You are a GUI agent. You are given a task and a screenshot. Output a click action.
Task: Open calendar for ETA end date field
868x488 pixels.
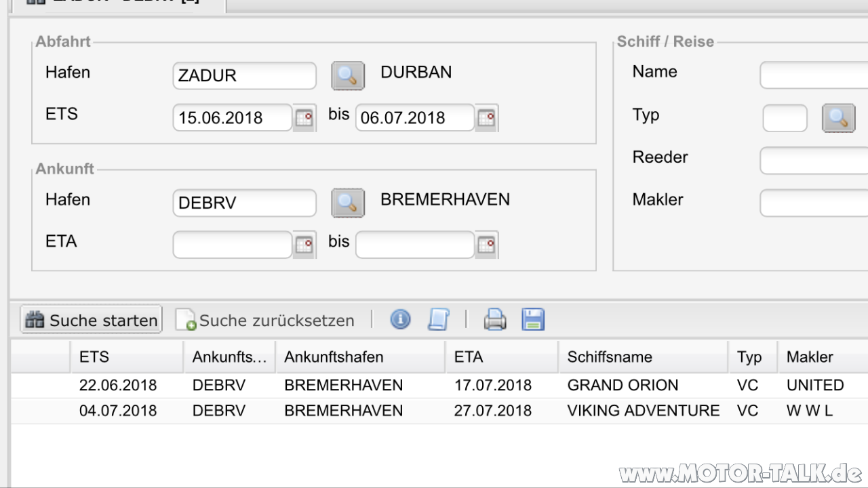point(487,245)
